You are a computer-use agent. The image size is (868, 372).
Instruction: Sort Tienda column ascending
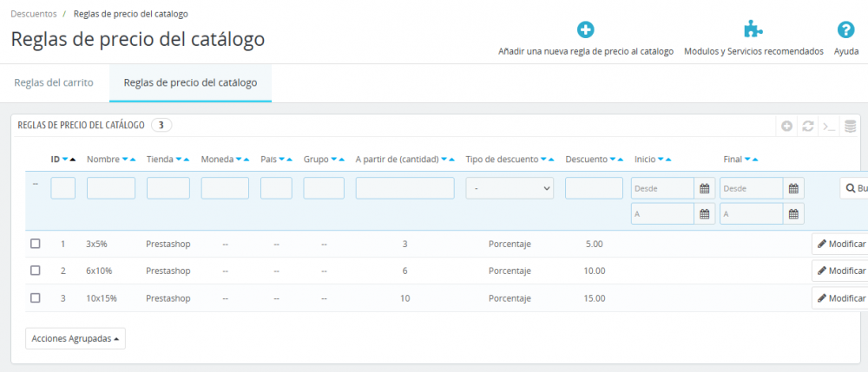[x=187, y=160]
